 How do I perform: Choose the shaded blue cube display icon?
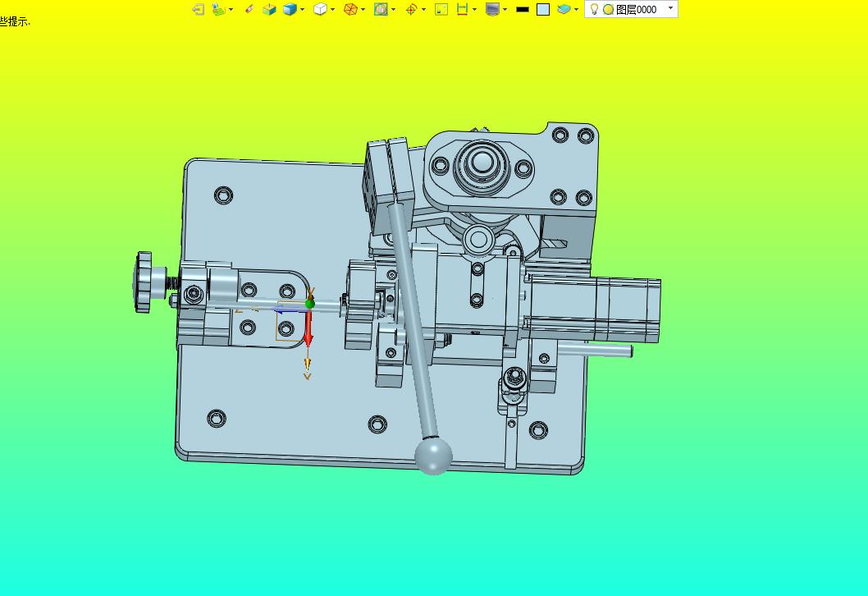click(x=290, y=9)
